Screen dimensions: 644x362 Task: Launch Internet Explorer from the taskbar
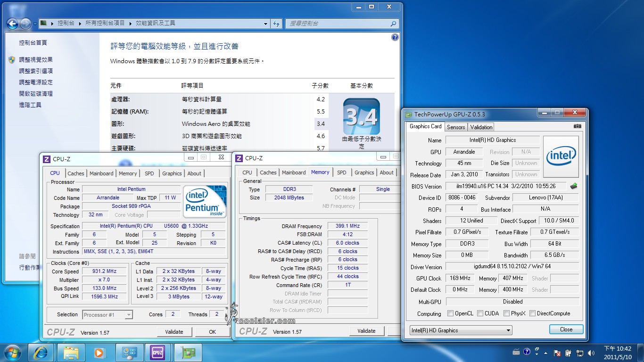coord(41,353)
